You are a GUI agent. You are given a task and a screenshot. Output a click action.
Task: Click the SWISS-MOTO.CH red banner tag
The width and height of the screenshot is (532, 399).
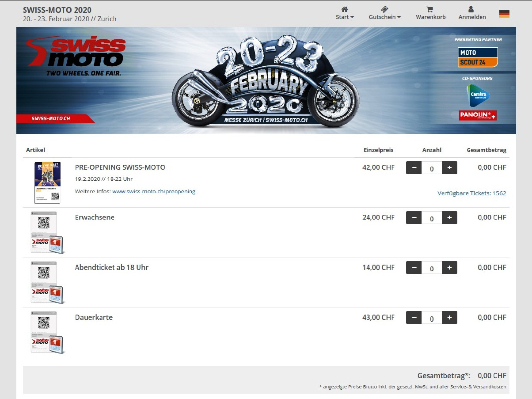[x=55, y=118]
